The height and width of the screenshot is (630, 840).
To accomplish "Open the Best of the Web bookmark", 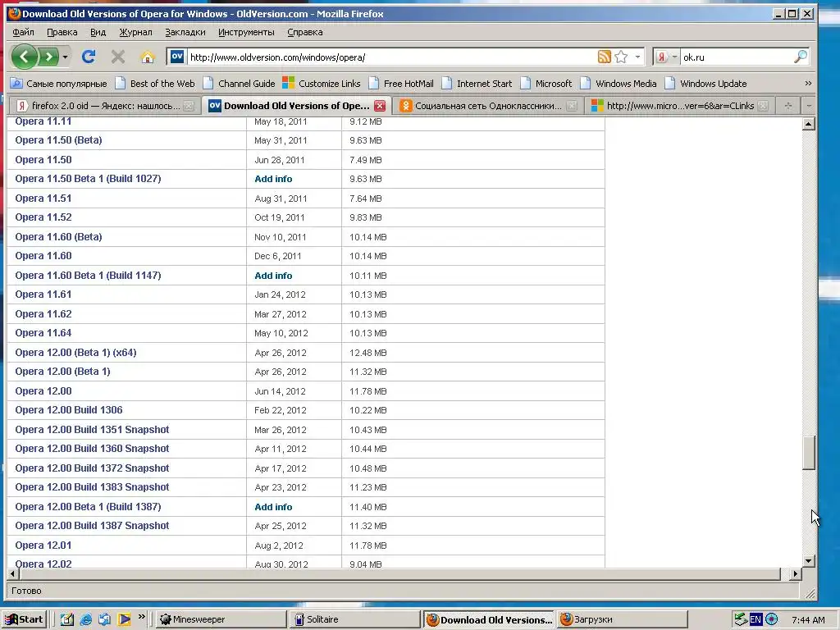I will click(x=155, y=84).
